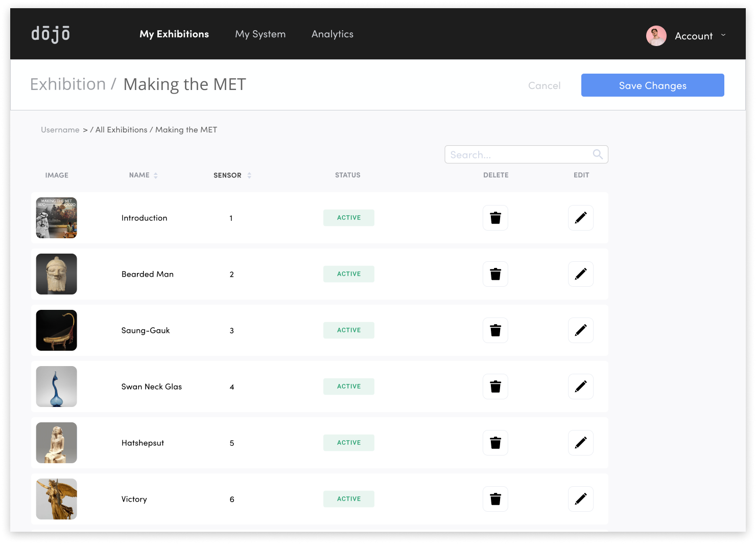This screenshot has width=756, height=544.
Task: Remove Swan Neck Glas using trash icon
Action: click(495, 387)
